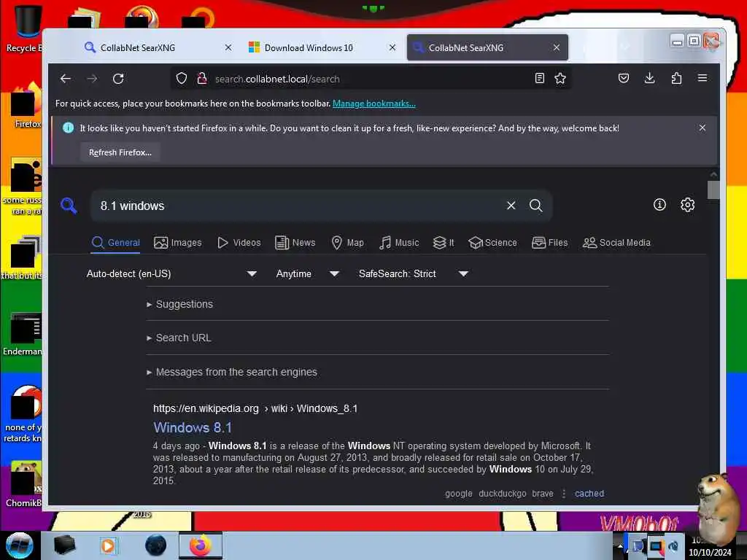
Task: Close the Download Windows 10 tab
Action: 392,47
